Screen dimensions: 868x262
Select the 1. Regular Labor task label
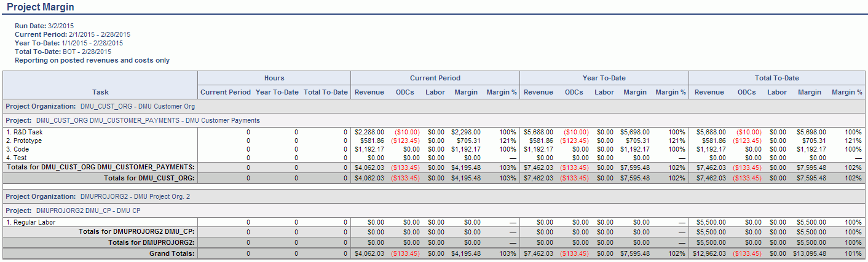tap(31, 222)
